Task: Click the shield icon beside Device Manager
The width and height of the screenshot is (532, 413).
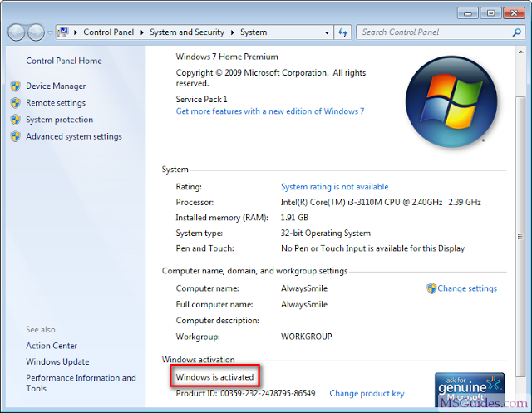Action: (15, 86)
